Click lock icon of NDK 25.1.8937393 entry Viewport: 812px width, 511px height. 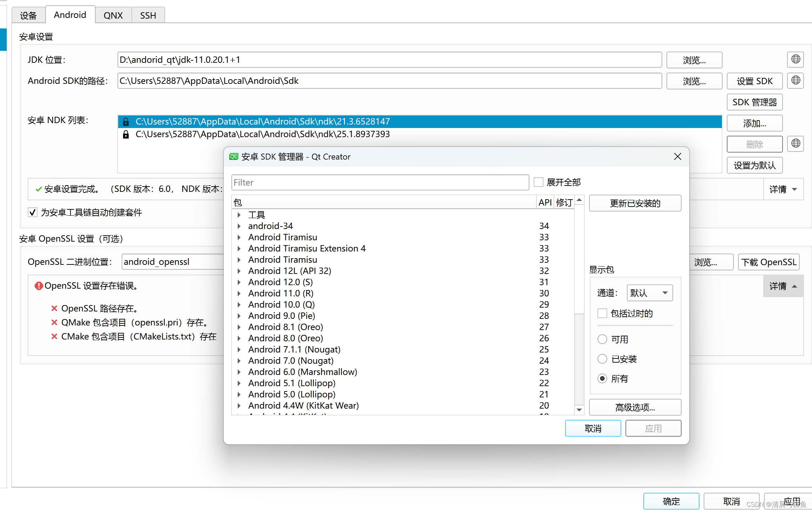tap(126, 134)
